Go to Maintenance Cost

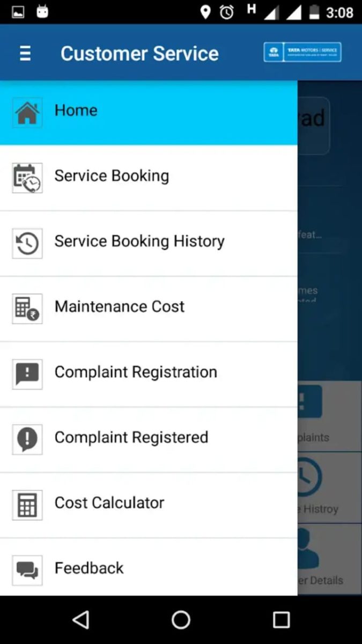point(120,307)
